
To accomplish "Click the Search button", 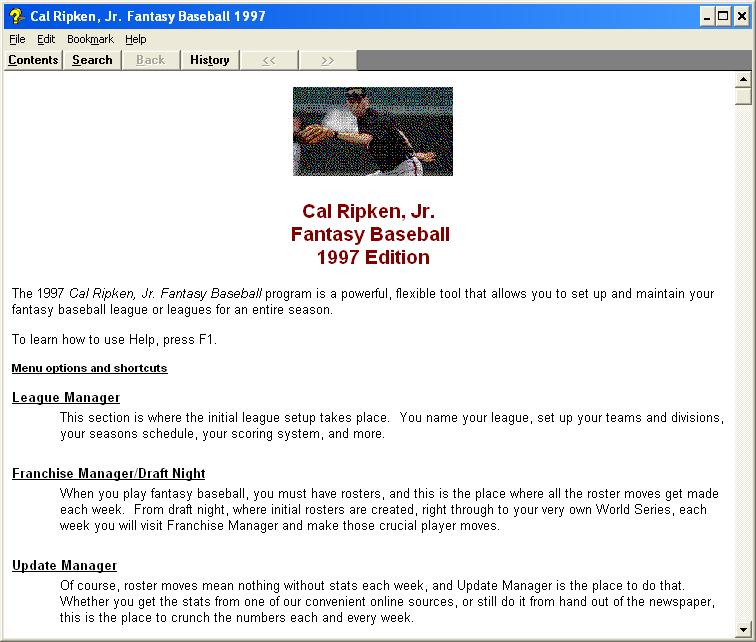I will [92, 60].
